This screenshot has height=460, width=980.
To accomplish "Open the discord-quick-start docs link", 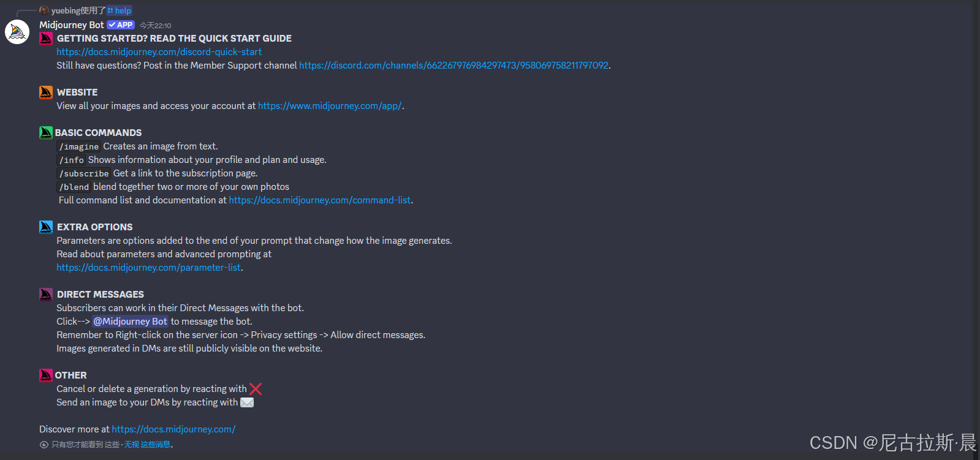I will [159, 52].
